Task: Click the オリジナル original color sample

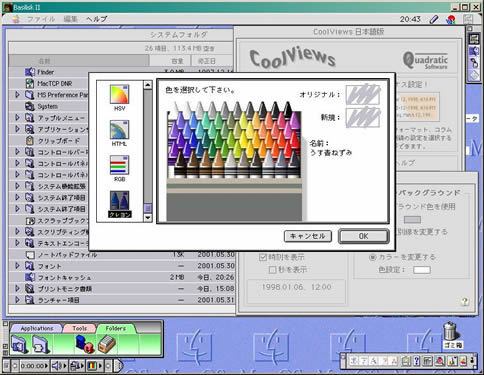Action: click(363, 95)
